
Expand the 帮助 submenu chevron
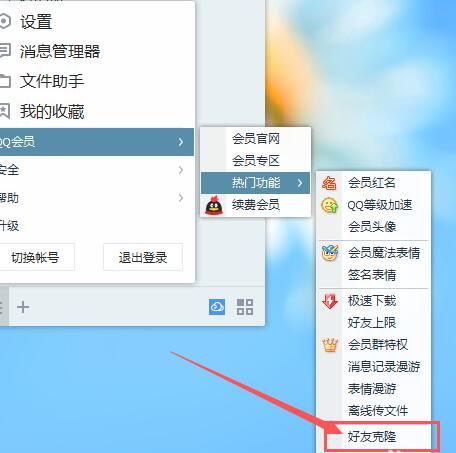[x=181, y=198]
